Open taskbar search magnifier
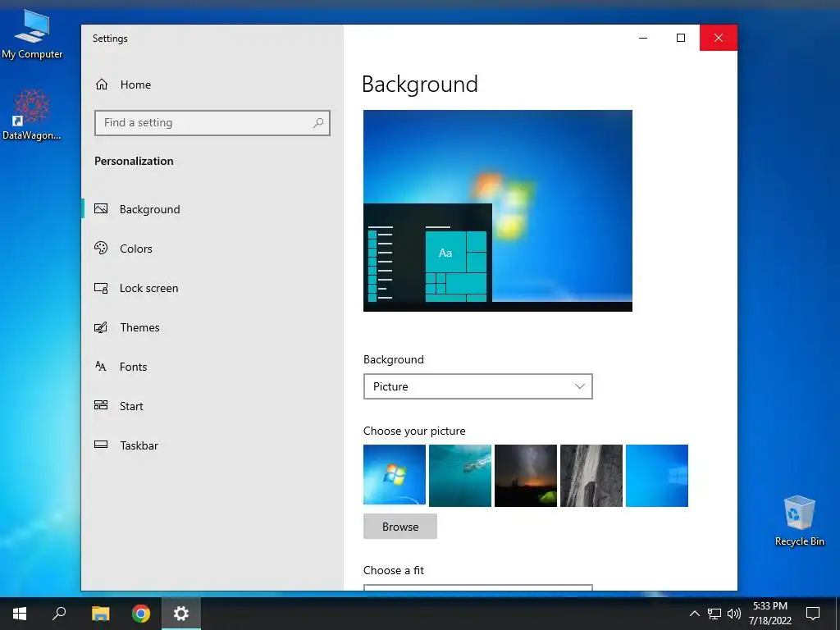 click(59, 614)
